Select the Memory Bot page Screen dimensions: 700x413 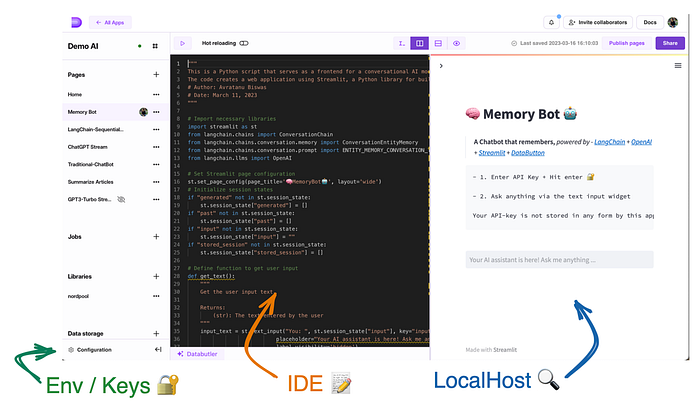coord(82,112)
